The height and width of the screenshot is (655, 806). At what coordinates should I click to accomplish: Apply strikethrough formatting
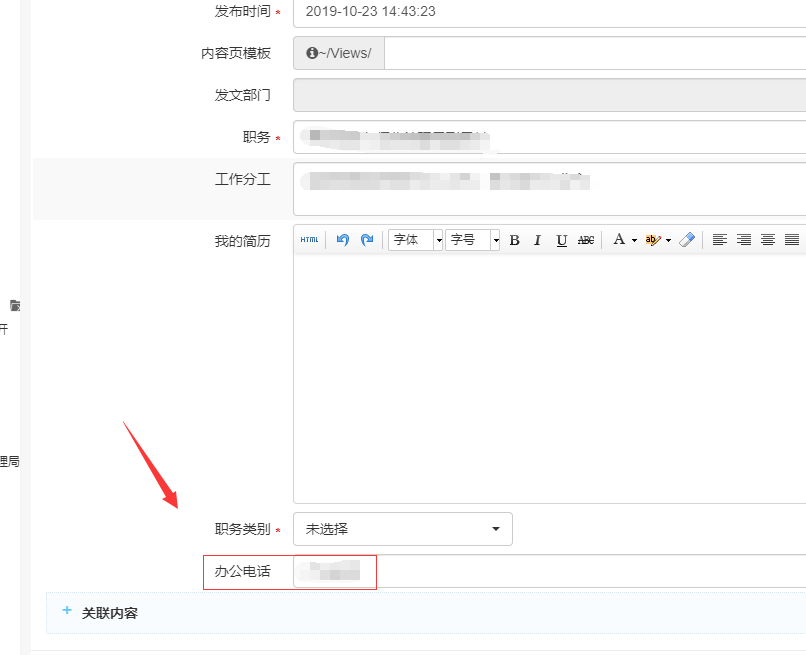click(x=586, y=240)
